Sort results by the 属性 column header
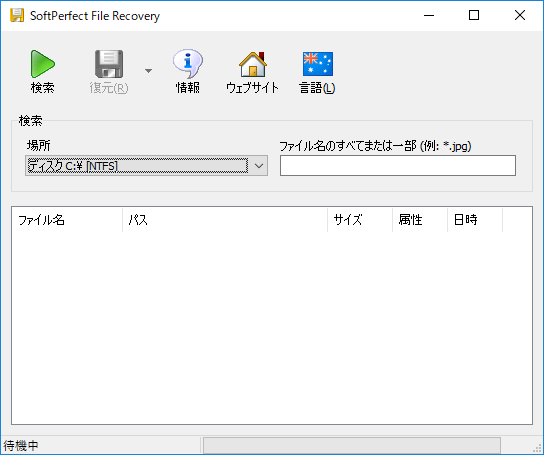The image size is (544, 455). pos(420,220)
